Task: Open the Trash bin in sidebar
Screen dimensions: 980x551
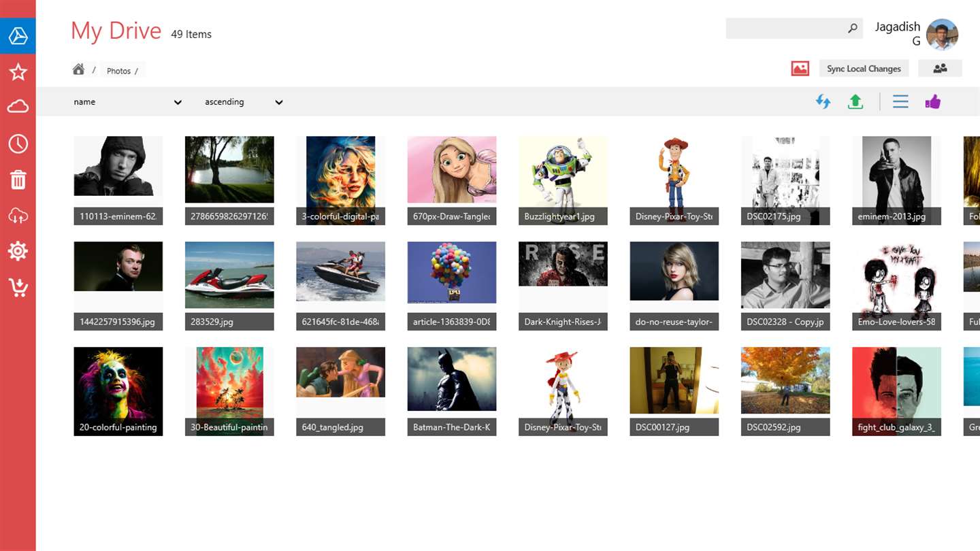Action: [18, 180]
